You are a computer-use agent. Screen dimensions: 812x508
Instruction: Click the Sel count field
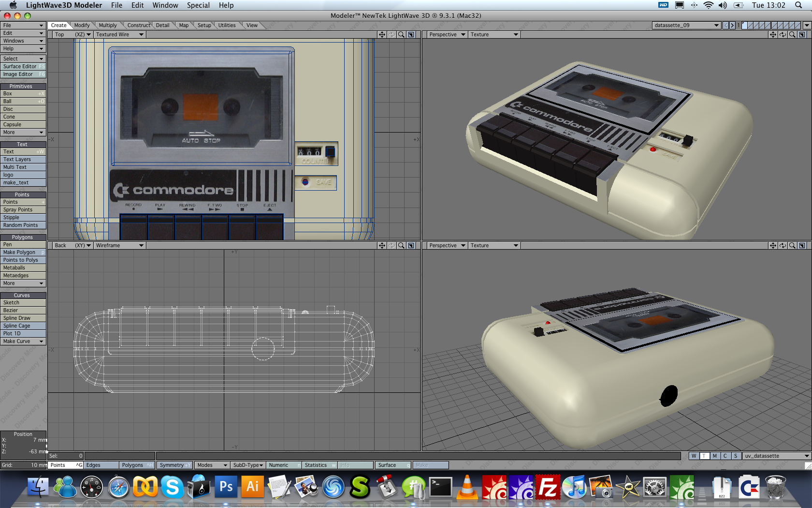coord(66,456)
